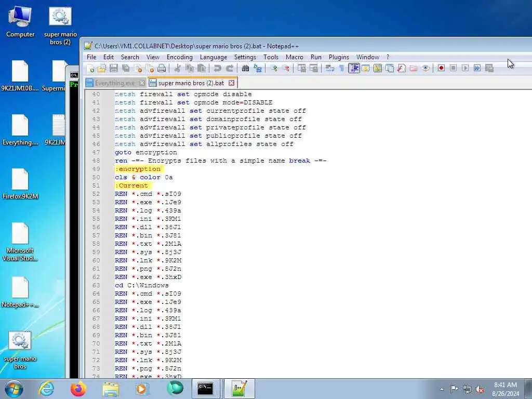This screenshot has width=532, height=399.
Task: Open the Settings menu
Action: [245, 57]
